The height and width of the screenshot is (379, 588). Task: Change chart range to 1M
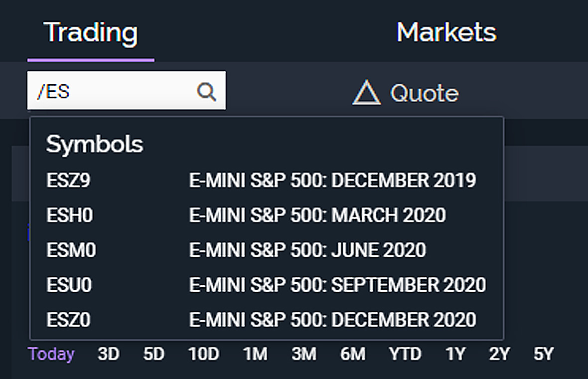coord(255,355)
